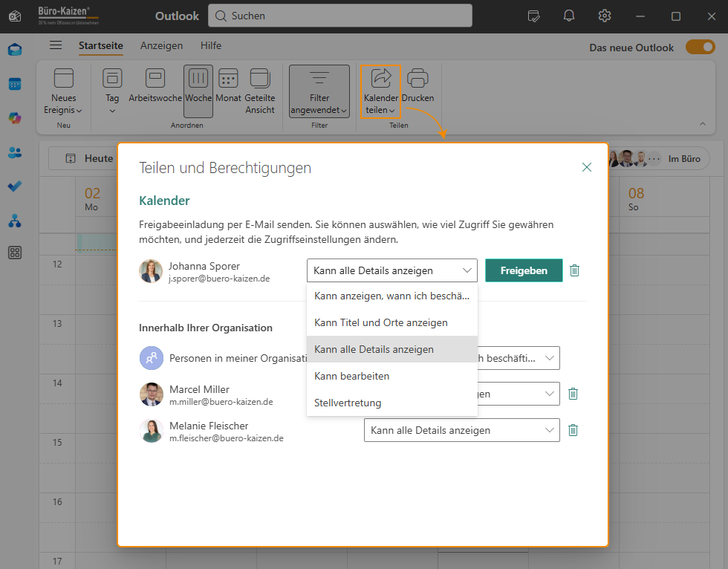Select the Stellvertretung permission option
This screenshot has width=728, height=569.
pos(348,403)
